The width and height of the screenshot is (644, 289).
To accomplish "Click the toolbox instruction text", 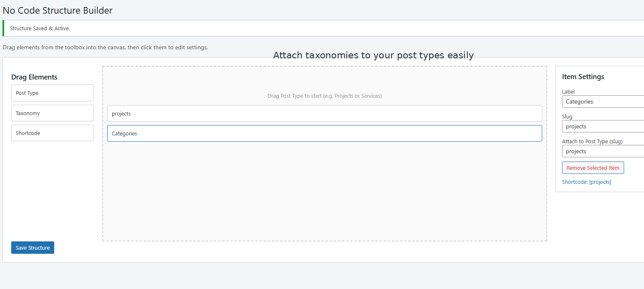I will 105,47.
